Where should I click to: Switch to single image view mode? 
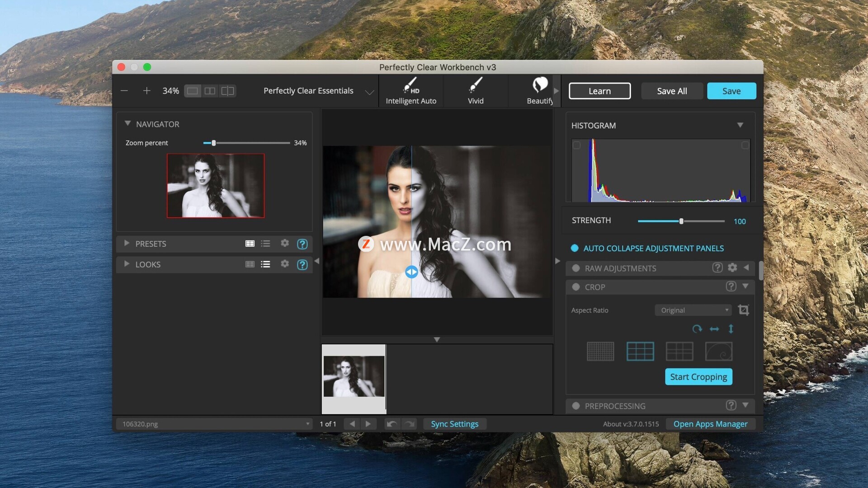coord(192,91)
